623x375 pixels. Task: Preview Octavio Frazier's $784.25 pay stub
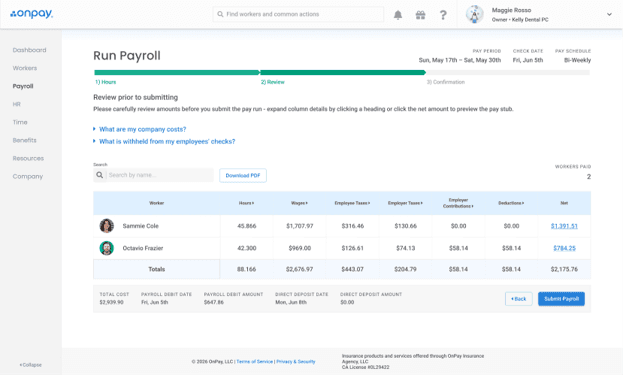coord(564,248)
